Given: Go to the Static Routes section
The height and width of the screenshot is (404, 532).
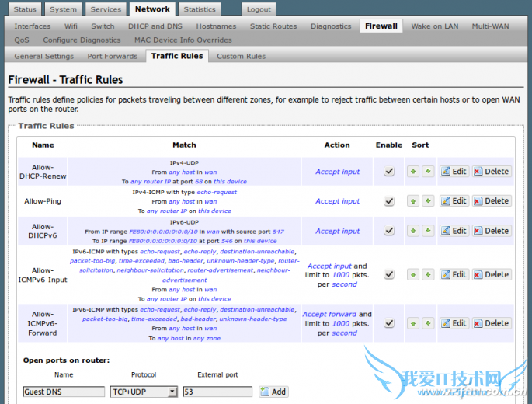Looking at the screenshot, I should click(273, 26).
